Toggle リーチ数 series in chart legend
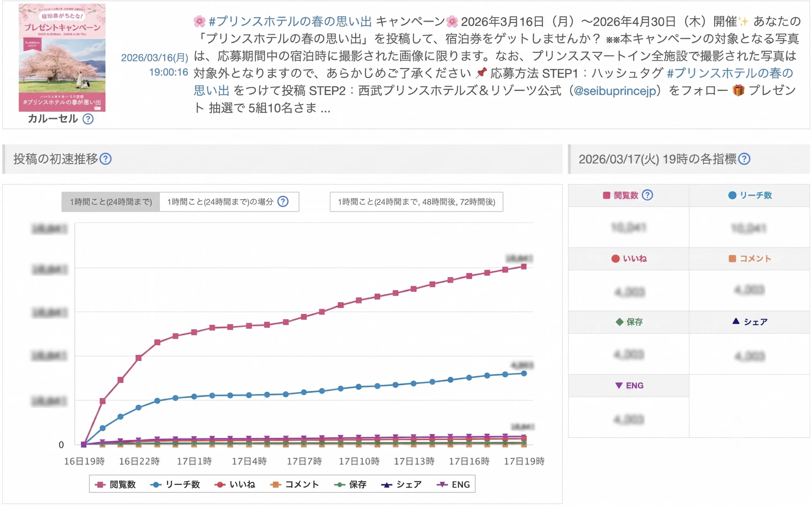812x506 pixels. [x=175, y=484]
